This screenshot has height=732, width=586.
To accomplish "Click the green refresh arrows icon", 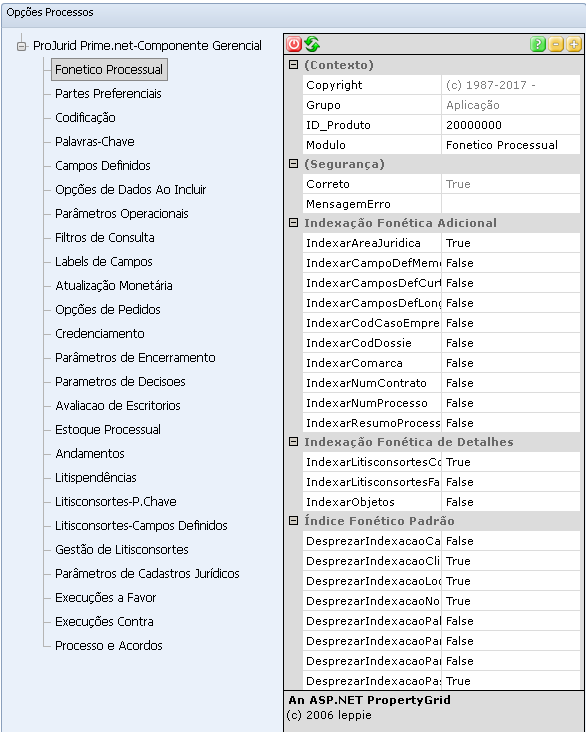I will (x=312, y=44).
